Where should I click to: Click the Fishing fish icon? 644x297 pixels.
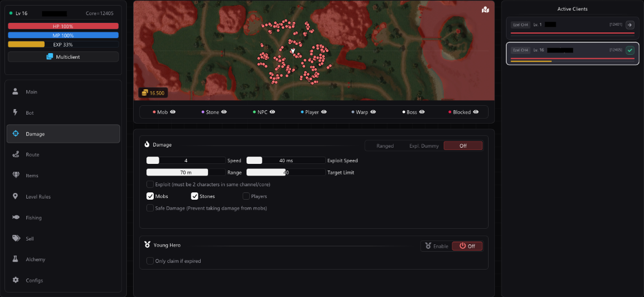click(x=16, y=218)
